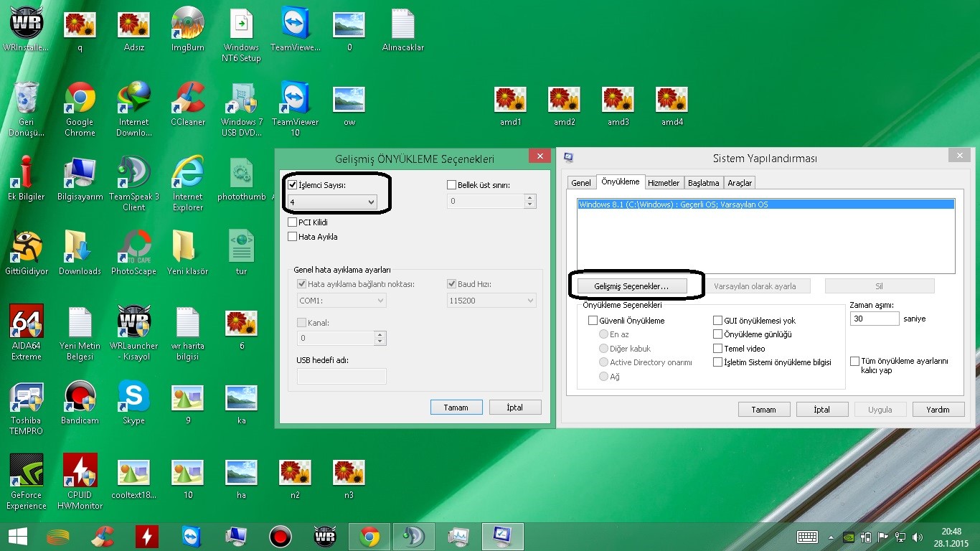The height and width of the screenshot is (551, 980).
Task: Open TeamViewer 10 desktop shortcut
Action: point(295,110)
